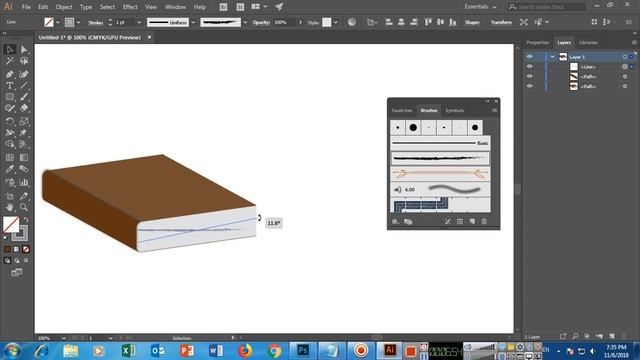Image resolution: width=640 pixels, height=360 pixels.
Task: Hide the <Line> sublayer with eye icon
Action: pyautogui.click(x=529, y=67)
